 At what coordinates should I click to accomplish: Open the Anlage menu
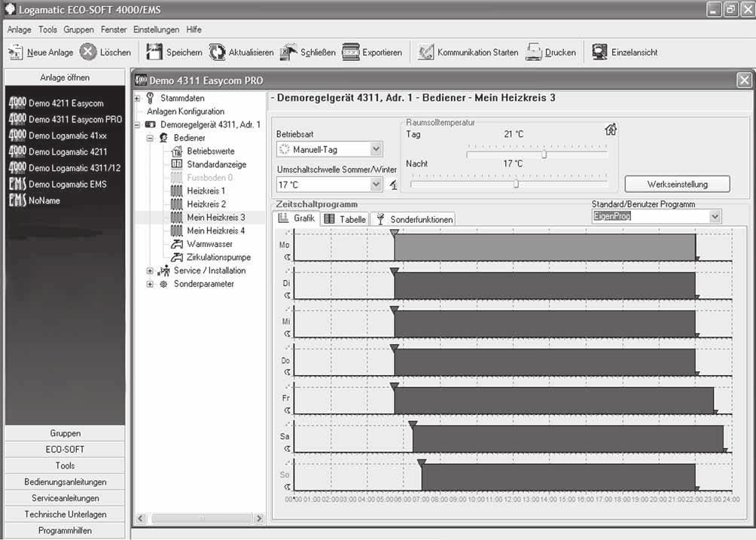pyautogui.click(x=20, y=29)
